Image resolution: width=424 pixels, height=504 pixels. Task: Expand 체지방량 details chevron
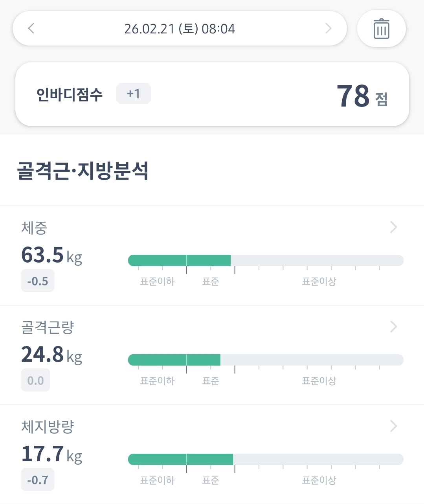point(393,426)
